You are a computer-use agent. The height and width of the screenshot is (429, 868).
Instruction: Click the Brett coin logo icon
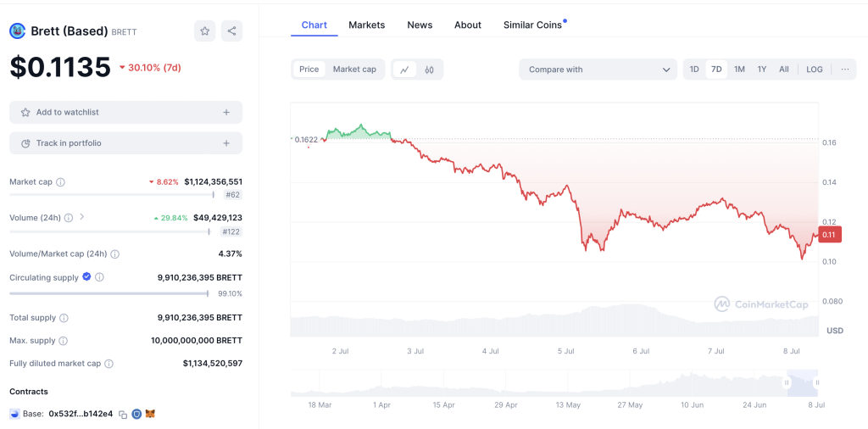point(17,31)
